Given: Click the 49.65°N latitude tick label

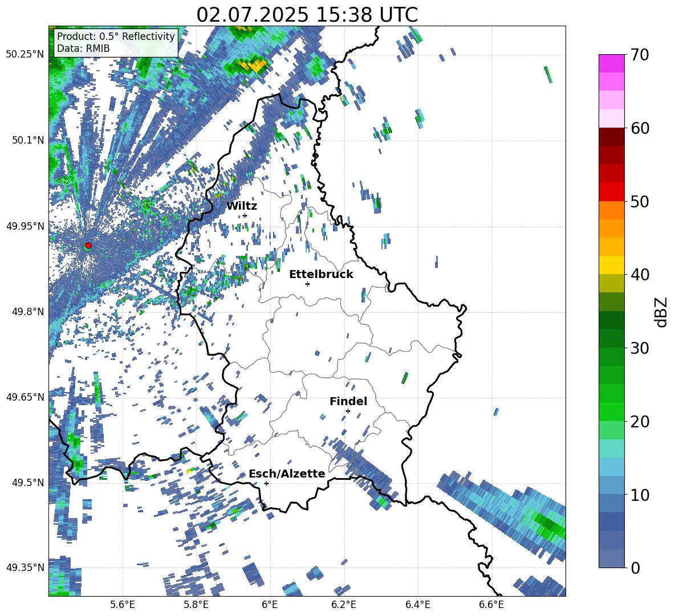Looking at the screenshot, I should click(x=25, y=397).
